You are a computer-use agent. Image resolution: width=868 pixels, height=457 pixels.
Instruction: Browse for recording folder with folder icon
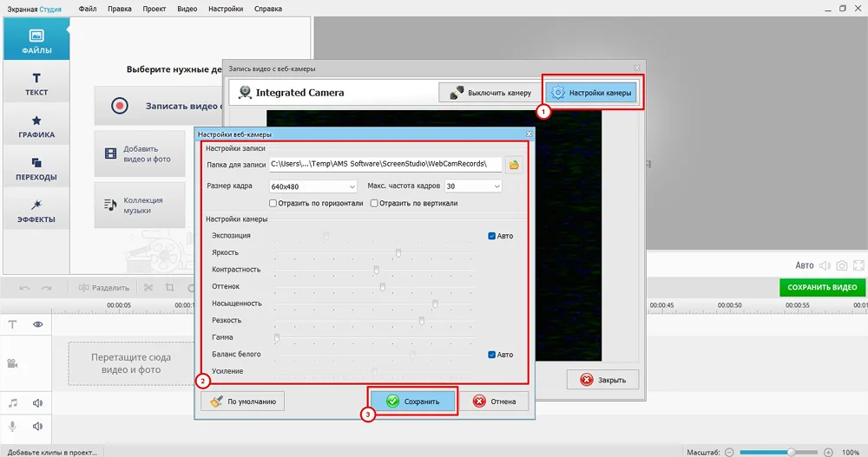pos(514,164)
